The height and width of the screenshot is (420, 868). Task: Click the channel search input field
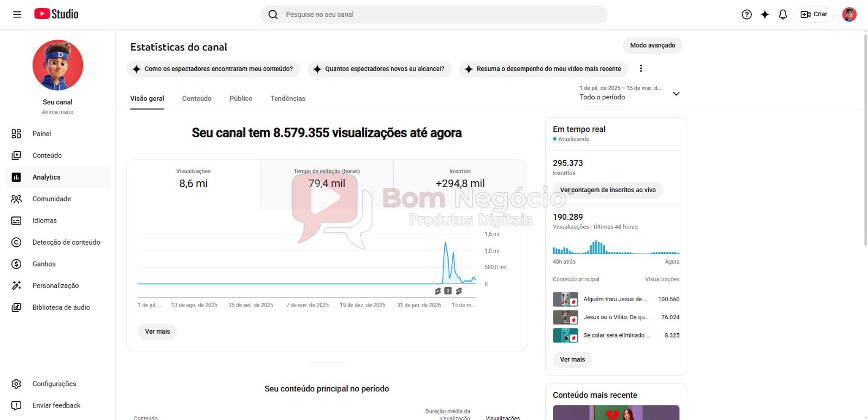coord(434,15)
